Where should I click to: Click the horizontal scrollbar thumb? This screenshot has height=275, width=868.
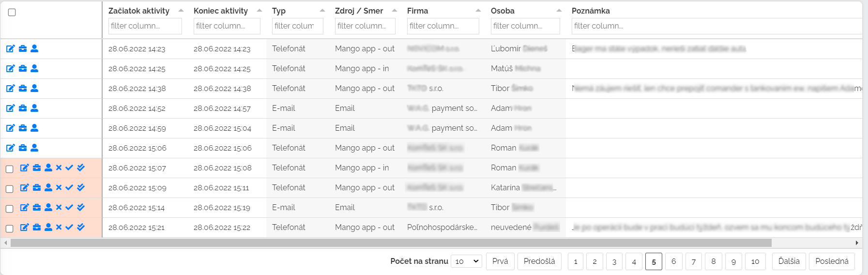[x=391, y=243]
